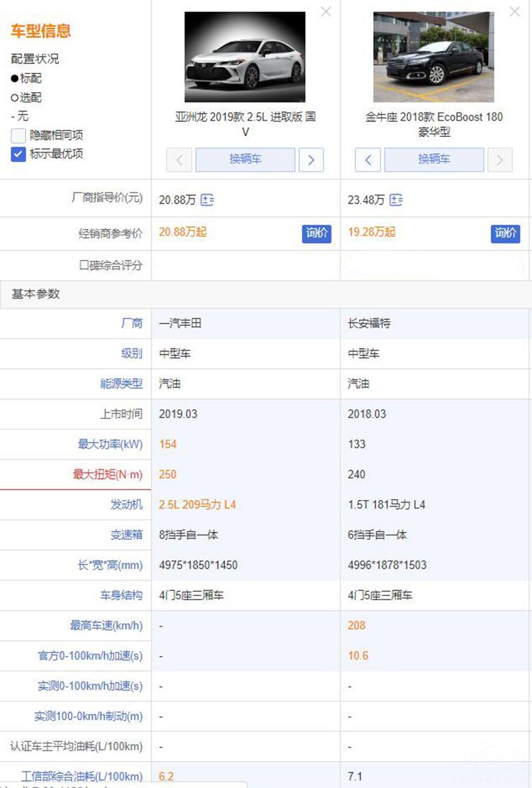The width and height of the screenshot is (532, 788).
Task: Open price details icon next to 20.88万
Action: 207,201
